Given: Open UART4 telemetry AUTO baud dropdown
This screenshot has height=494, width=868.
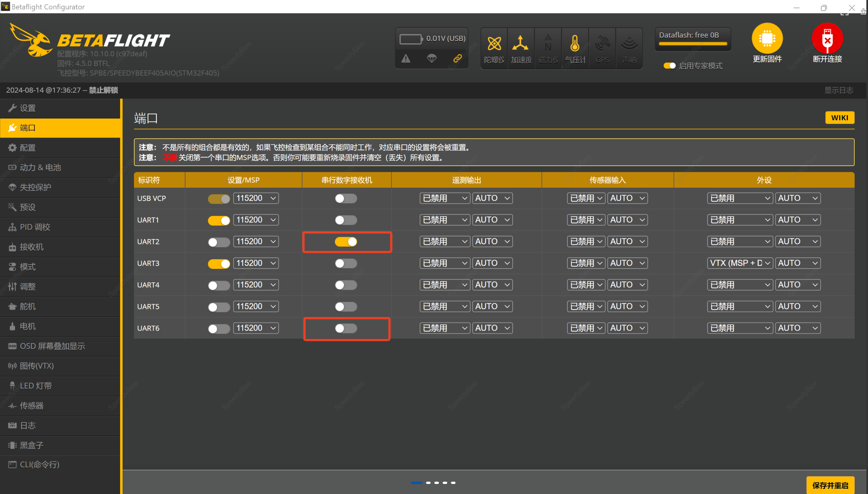Looking at the screenshot, I should pos(492,285).
